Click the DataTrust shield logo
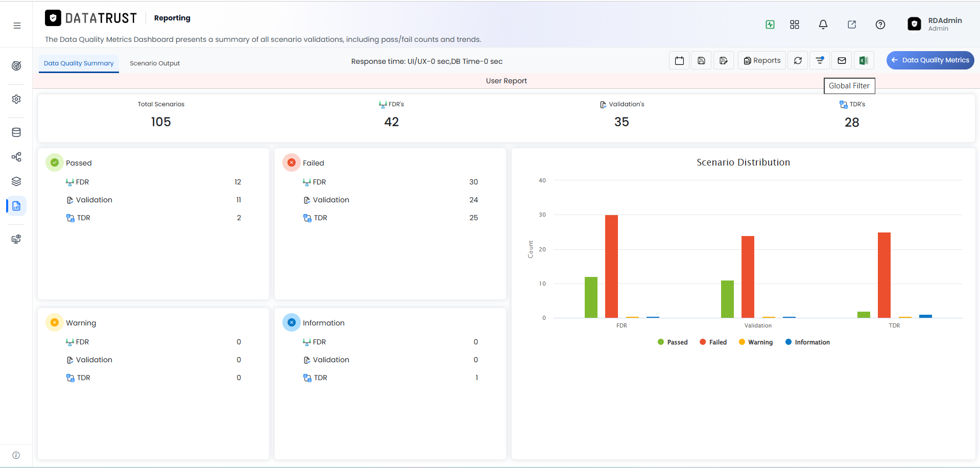Screen dimensions: 980x468 [x=53, y=18]
